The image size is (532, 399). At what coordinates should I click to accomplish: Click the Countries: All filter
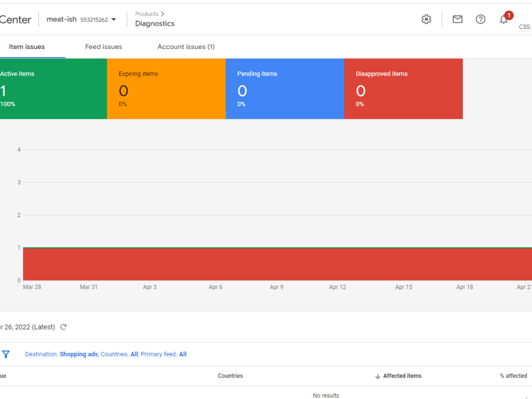[x=119, y=354]
